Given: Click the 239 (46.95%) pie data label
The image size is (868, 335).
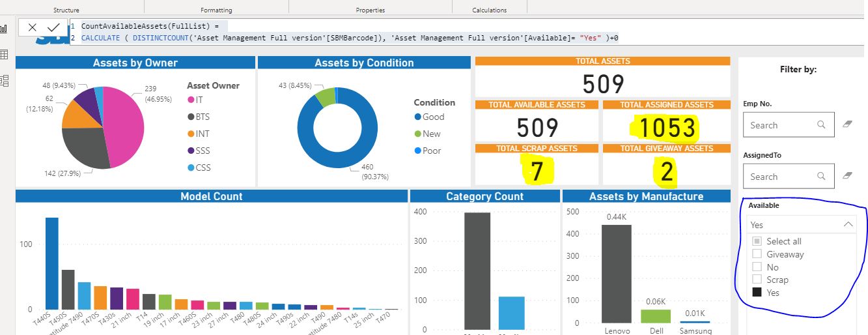Looking at the screenshot, I should tap(159, 94).
